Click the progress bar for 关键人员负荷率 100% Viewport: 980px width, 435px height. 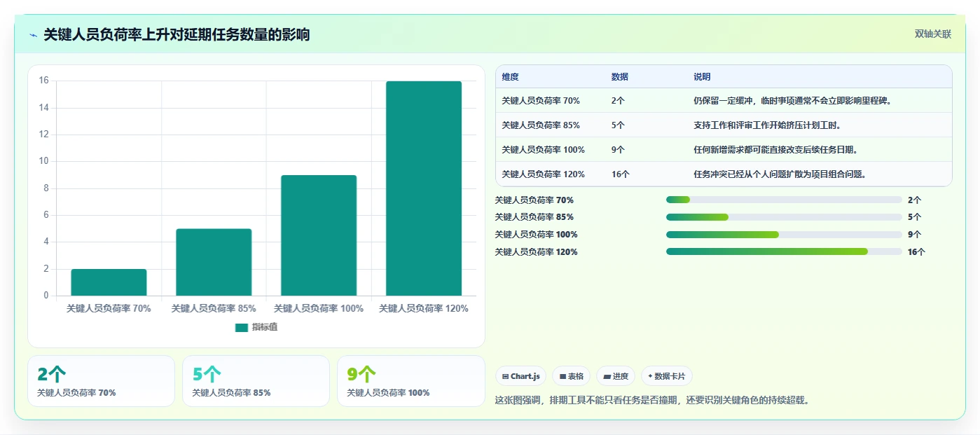pyautogui.click(x=784, y=235)
